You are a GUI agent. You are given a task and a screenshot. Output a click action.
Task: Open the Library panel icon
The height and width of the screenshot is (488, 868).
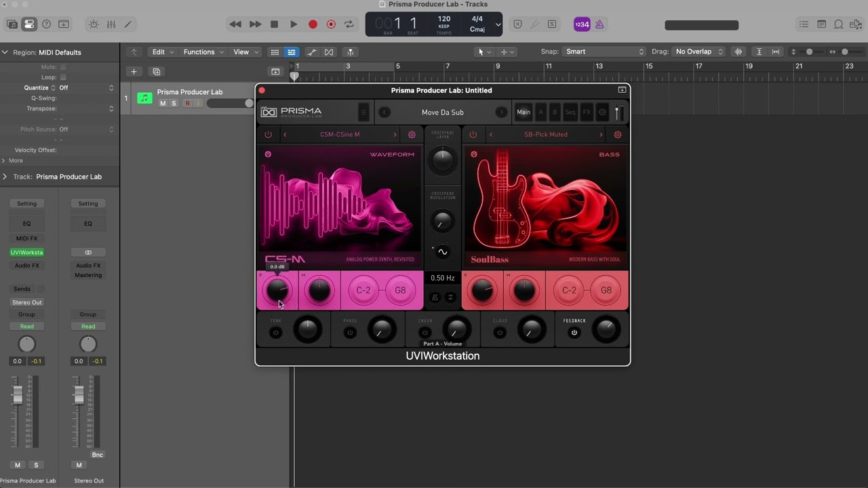click(12, 24)
